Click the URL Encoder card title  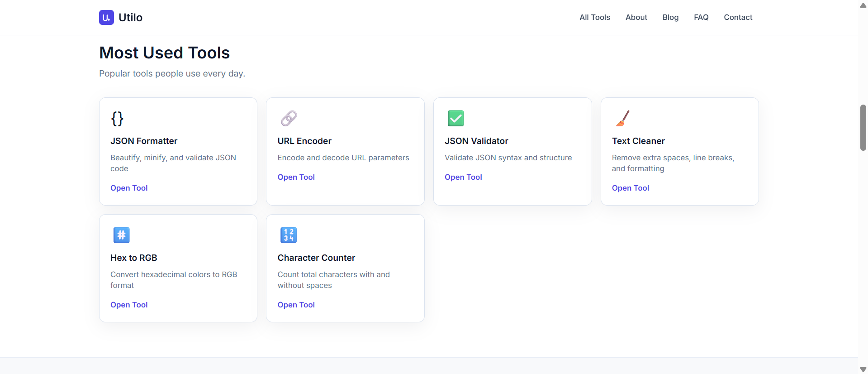[304, 141]
